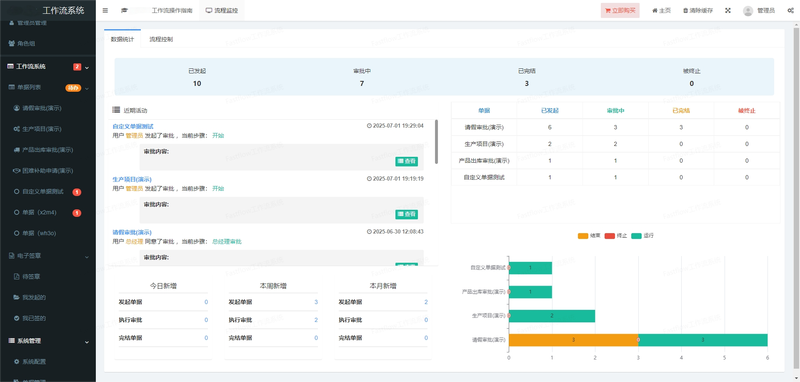The image size is (800, 382).
Task: Open 自定义单据测试 link in recent activity
Action: pyautogui.click(x=133, y=126)
